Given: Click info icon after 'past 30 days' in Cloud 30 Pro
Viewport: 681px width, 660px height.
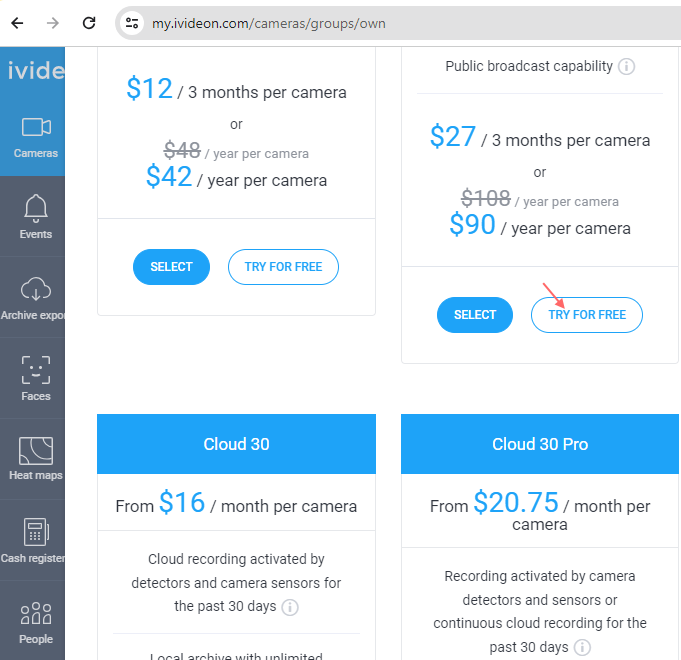Looking at the screenshot, I should [582, 647].
